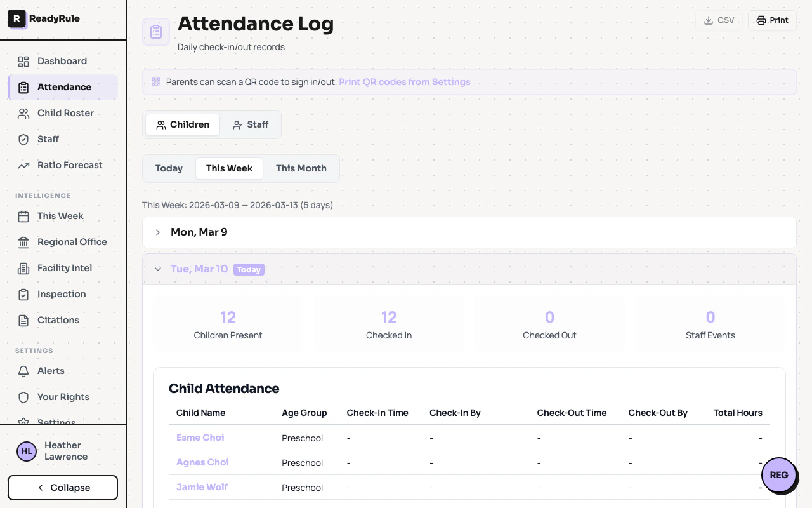Collapse the Tue, Mar 10 section
The image size is (812, 508).
click(x=158, y=269)
